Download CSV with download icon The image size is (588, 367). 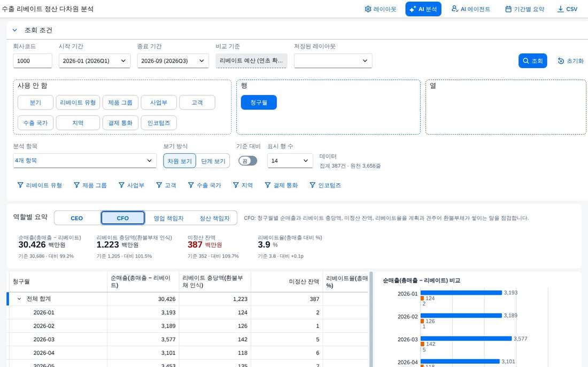point(560,9)
